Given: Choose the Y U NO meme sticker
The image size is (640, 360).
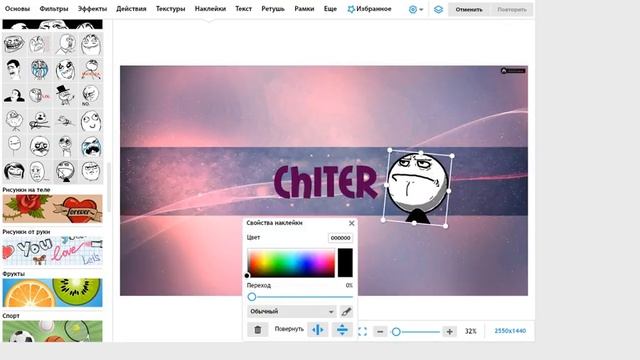Looking at the screenshot, I should pos(91,69).
